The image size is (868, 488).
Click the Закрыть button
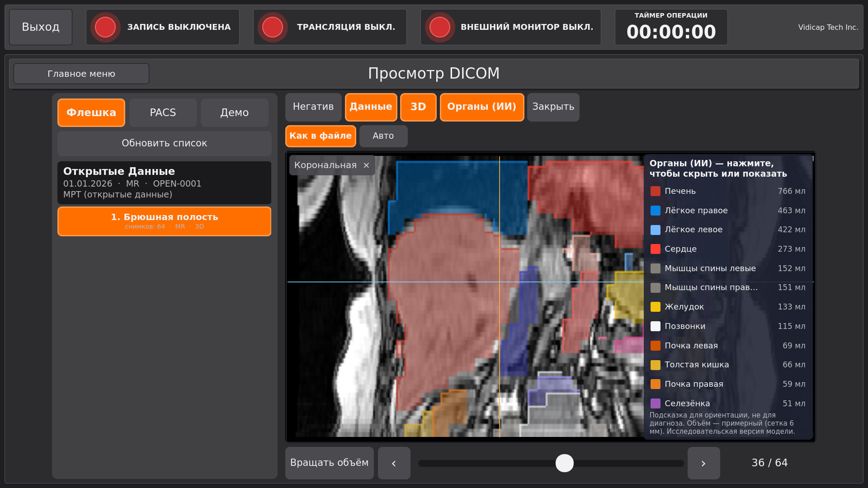[x=553, y=107]
